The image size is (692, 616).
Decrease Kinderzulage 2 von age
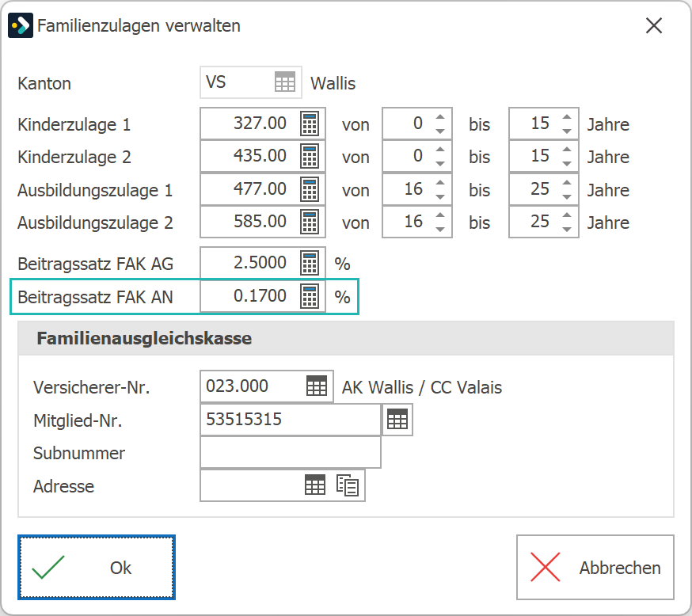click(x=440, y=164)
